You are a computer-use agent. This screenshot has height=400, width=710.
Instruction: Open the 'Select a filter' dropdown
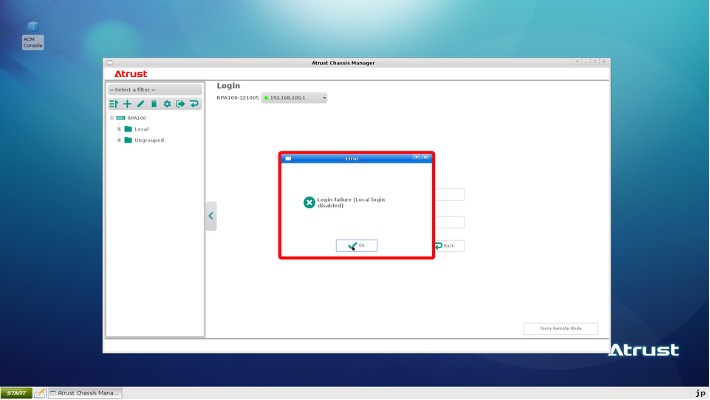pos(155,90)
